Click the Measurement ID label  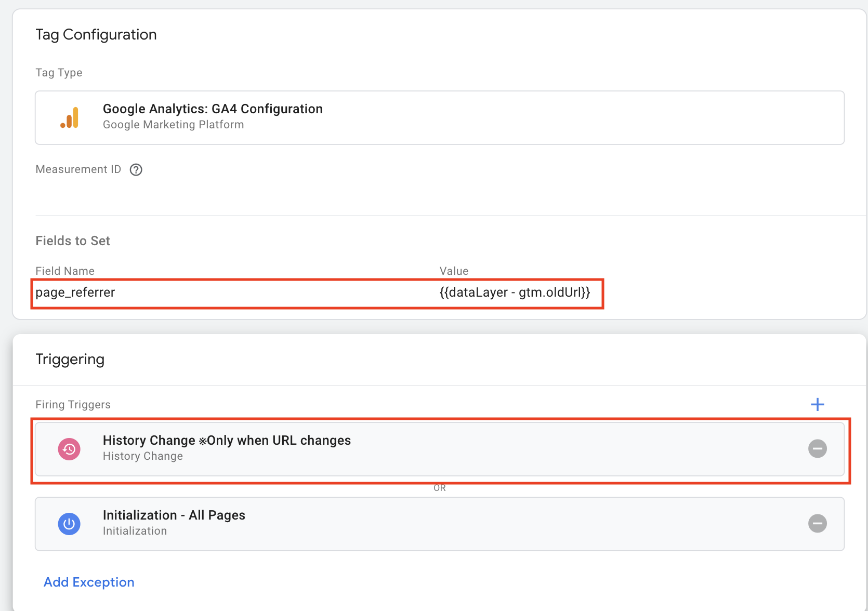[78, 169]
